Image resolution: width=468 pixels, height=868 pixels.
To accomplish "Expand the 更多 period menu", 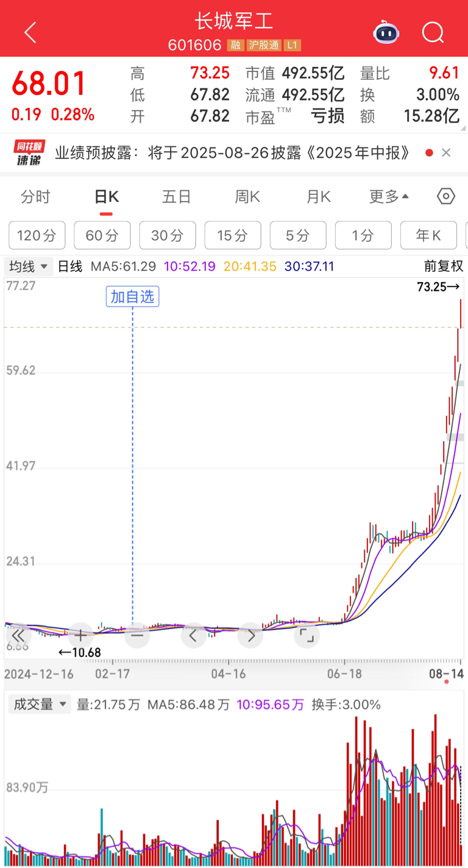I will coord(389,196).
